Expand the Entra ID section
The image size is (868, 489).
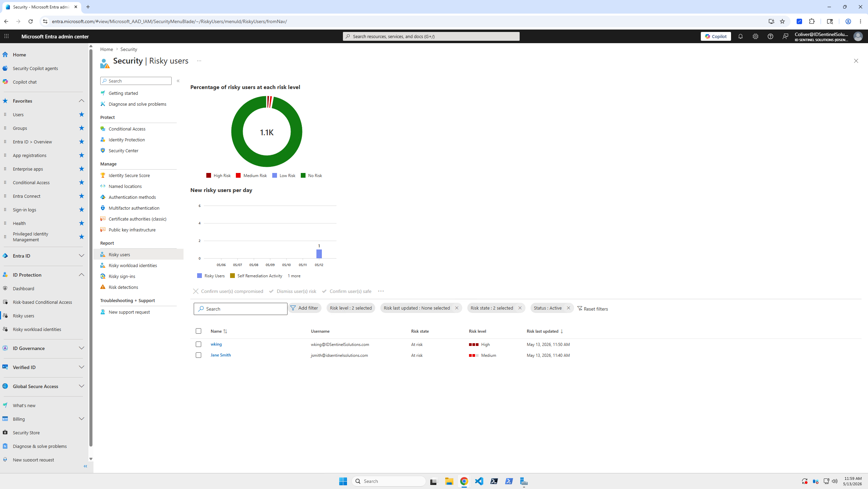(x=82, y=256)
